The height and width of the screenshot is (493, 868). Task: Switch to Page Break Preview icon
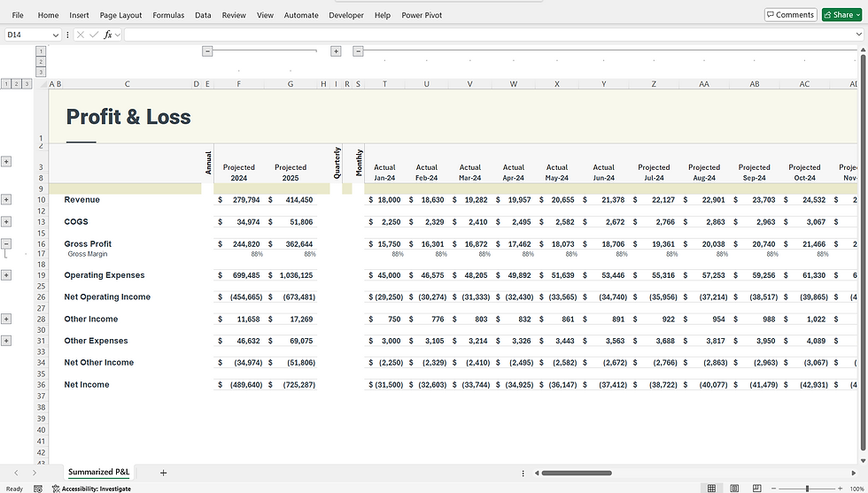(756, 489)
